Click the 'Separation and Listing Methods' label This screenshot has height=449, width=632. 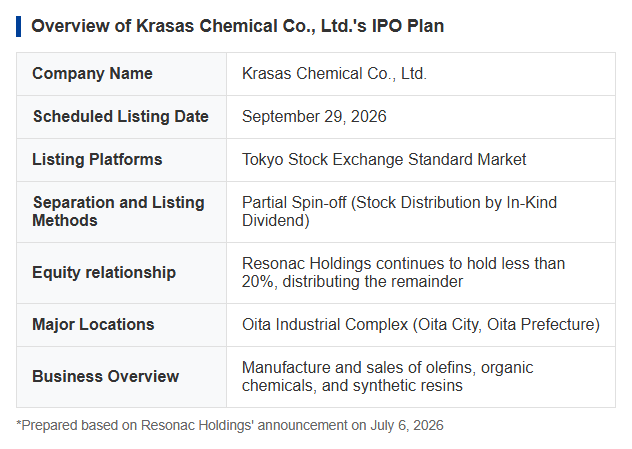118,212
